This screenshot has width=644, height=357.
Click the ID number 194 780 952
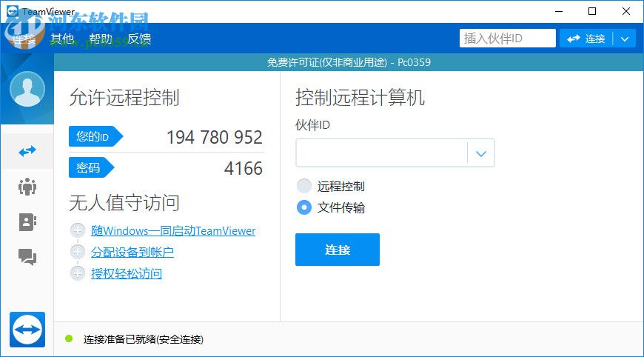(214, 137)
